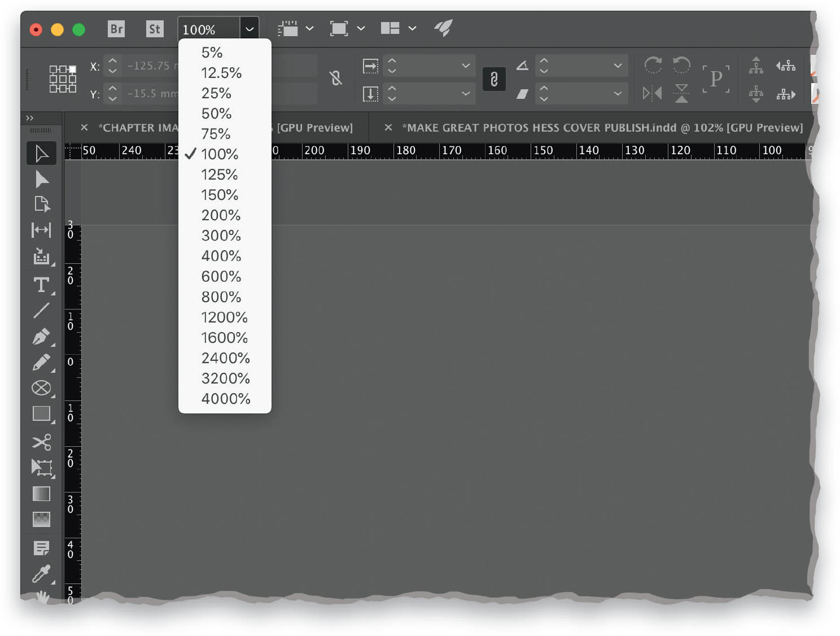The width and height of the screenshot is (840, 636).
Task: Expand the rotation angle dropdown
Action: click(618, 66)
